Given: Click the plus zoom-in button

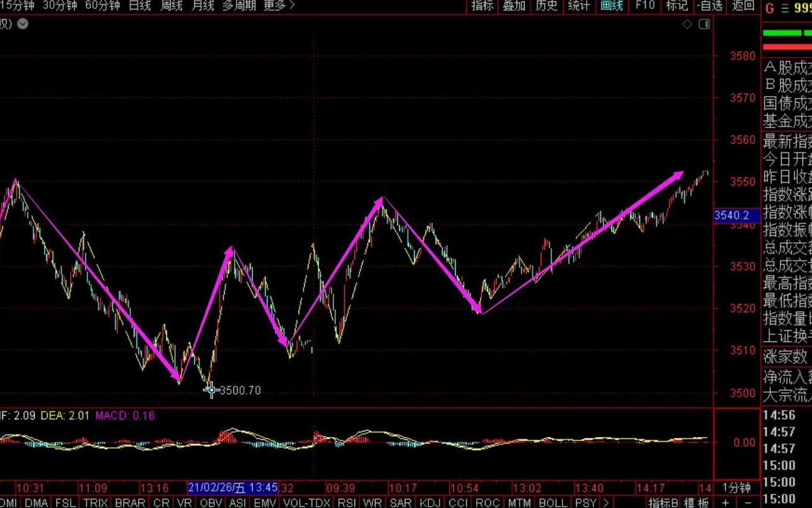Looking at the screenshot, I should [726, 502].
